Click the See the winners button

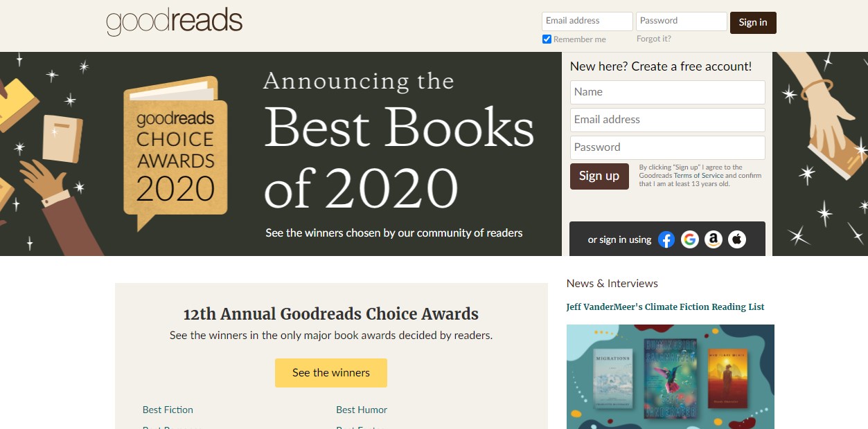point(330,373)
